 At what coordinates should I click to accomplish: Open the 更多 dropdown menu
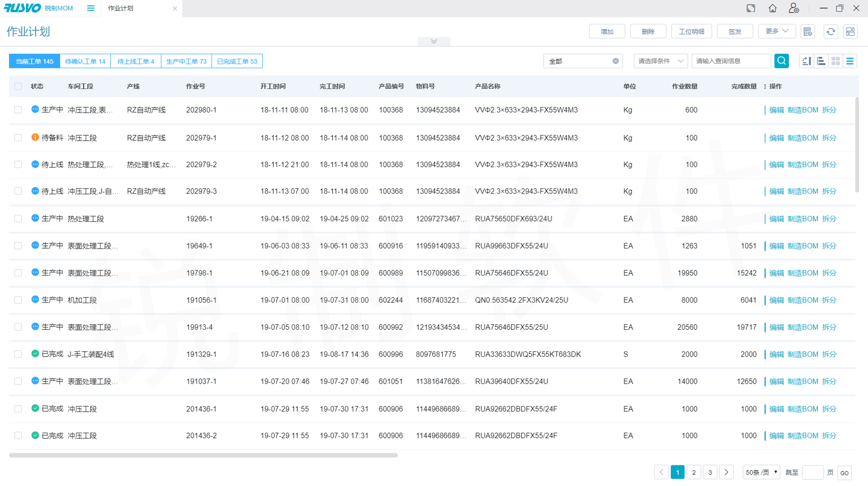click(x=777, y=31)
